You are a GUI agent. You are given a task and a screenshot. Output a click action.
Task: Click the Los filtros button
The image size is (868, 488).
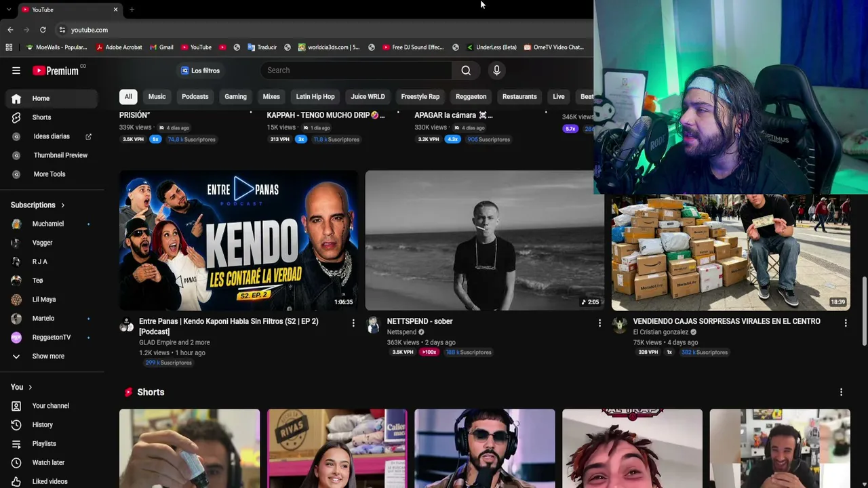tap(200, 70)
